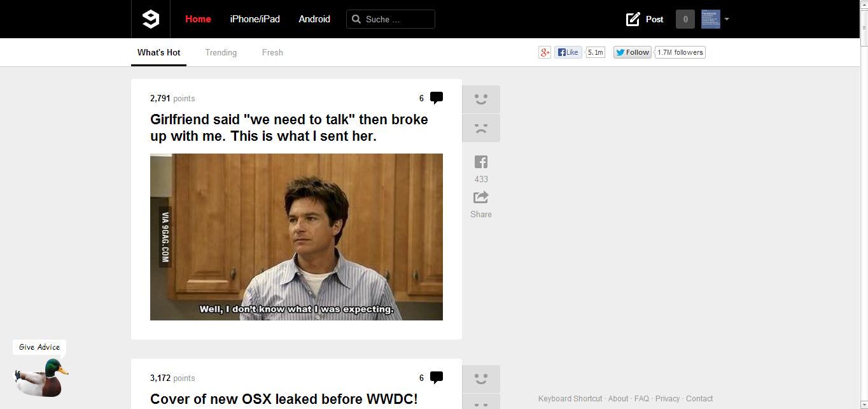Open comments bubble on OSX post
Viewport: 868px width, 409px height.
437,378
